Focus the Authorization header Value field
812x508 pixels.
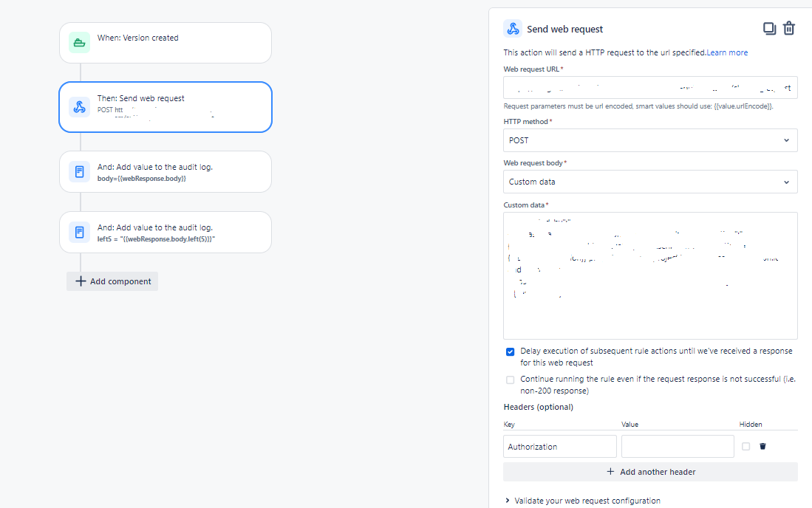[678, 447]
